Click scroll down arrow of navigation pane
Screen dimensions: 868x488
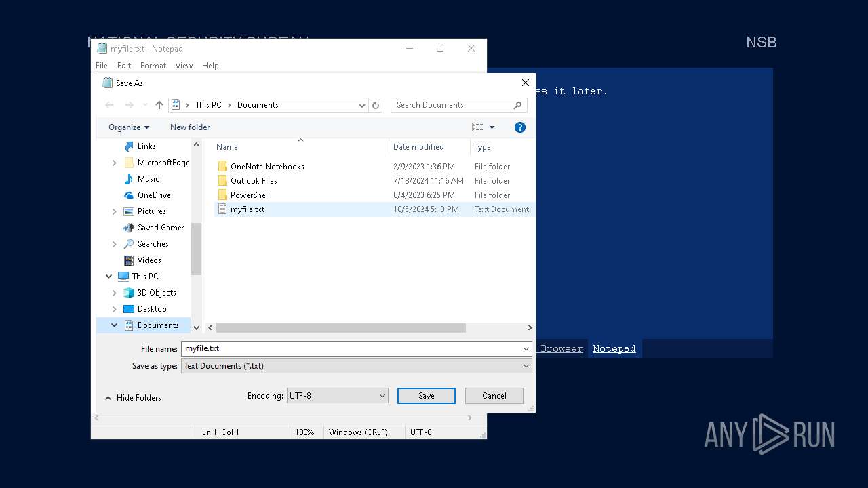[x=197, y=328]
